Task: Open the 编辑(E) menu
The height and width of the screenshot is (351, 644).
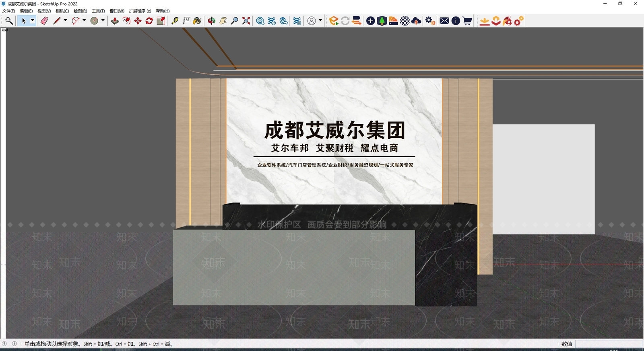Action: [26, 11]
